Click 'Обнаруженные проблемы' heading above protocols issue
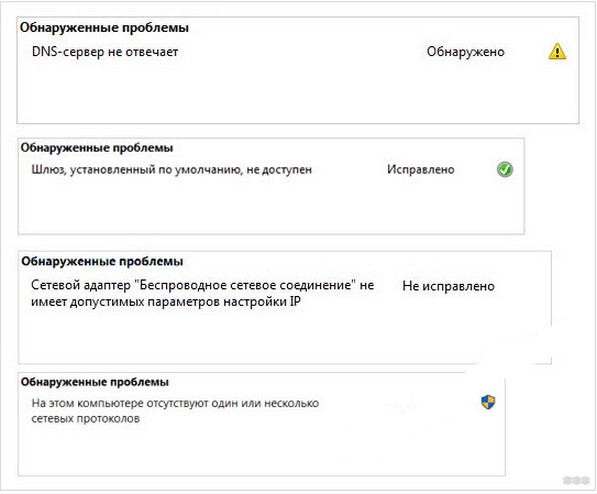Screen dimensions: 597x494 94,382
